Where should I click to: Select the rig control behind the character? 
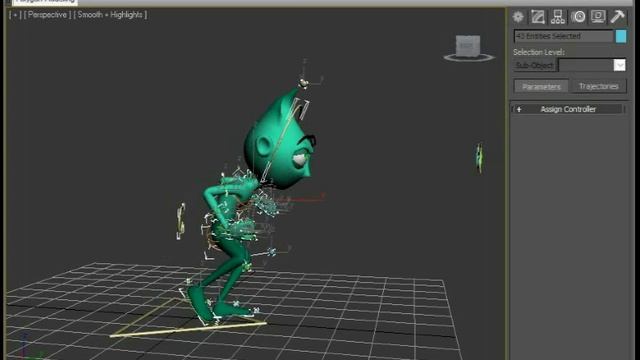[181, 221]
